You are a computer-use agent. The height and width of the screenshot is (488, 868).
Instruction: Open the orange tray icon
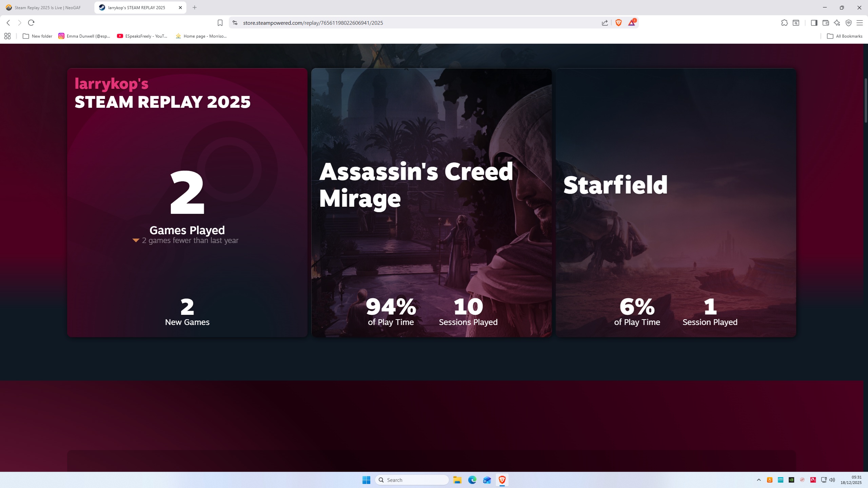tap(770, 480)
